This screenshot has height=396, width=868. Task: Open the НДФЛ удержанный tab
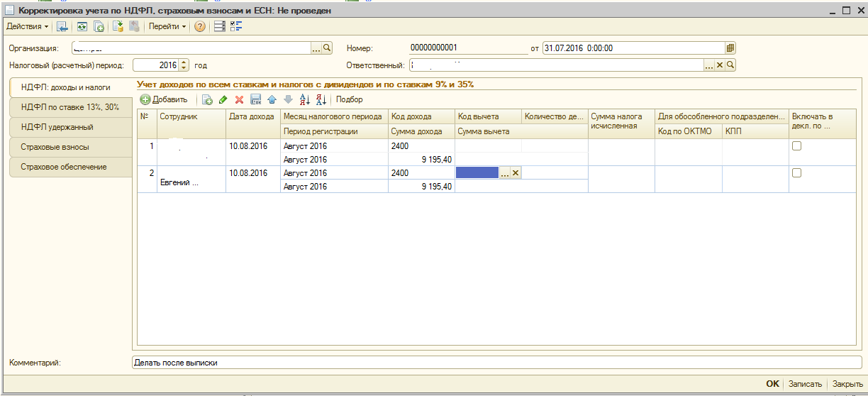(x=57, y=127)
